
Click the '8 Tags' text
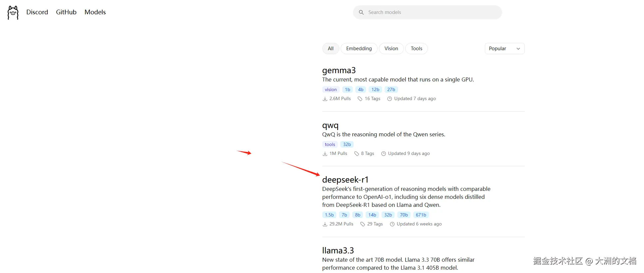tap(368, 154)
